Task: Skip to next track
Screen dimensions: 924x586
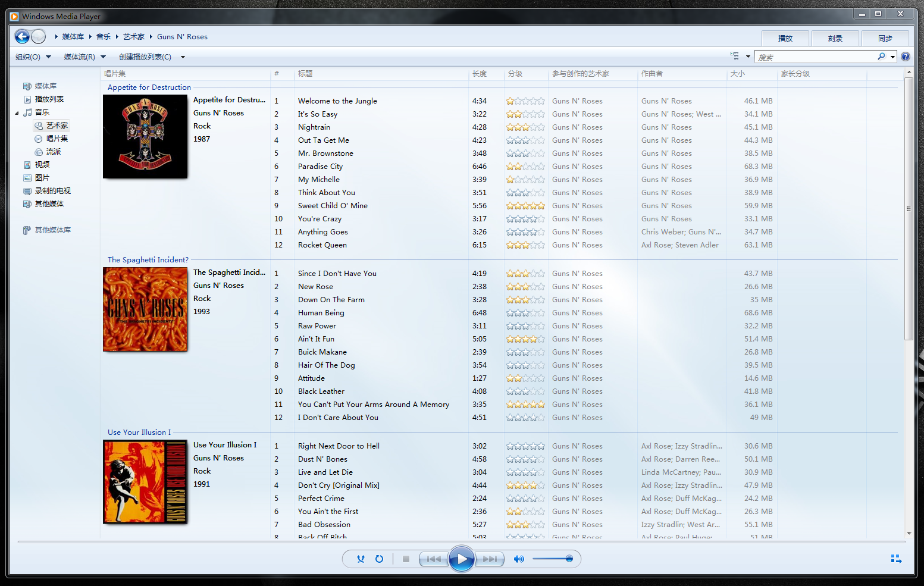Action: click(490, 559)
